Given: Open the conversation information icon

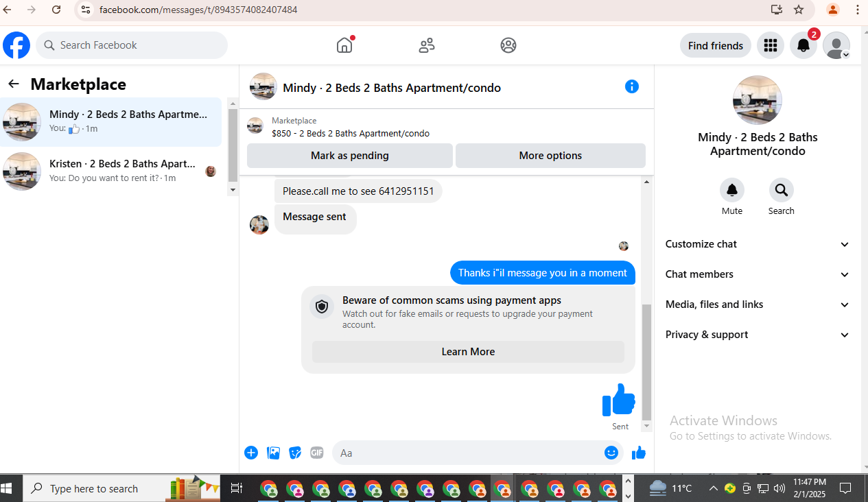Looking at the screenshot, I should point(632,86).
